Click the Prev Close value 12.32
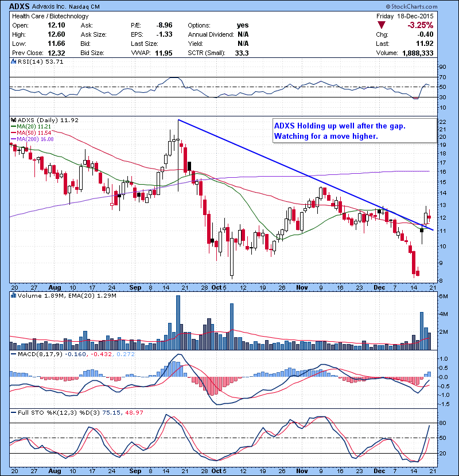 point(56,53)
